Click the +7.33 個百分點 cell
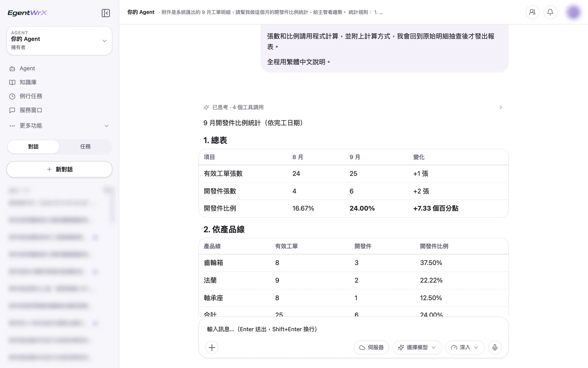This screenshot has width=588, height=368. tap(435, 209)
